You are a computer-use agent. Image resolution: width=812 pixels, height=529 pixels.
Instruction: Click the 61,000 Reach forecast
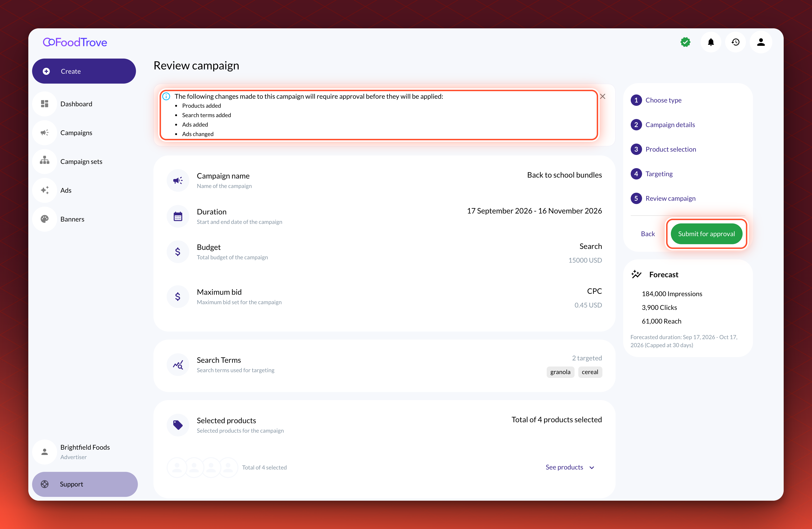click(661, 321)
